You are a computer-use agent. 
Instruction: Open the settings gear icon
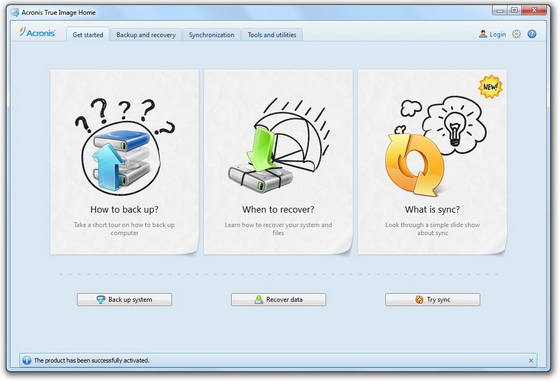pos(516,34)
